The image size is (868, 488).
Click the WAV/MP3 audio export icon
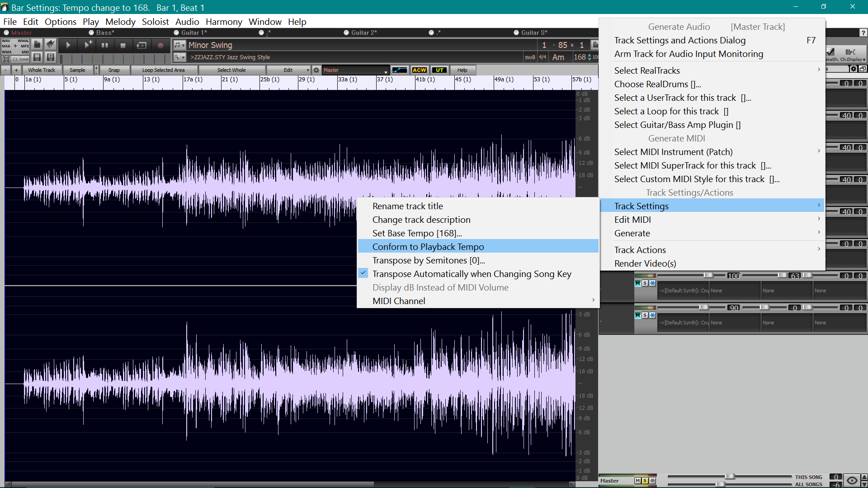point(15,46)
